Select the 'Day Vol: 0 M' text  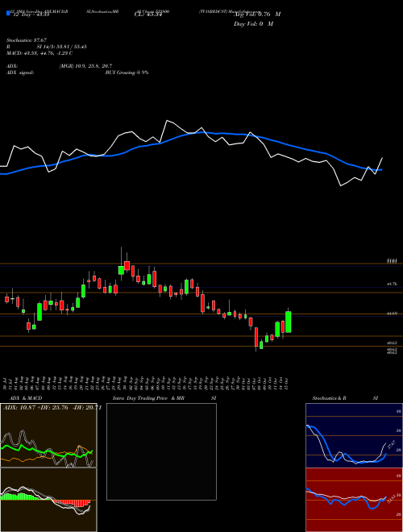click(253, 24)
